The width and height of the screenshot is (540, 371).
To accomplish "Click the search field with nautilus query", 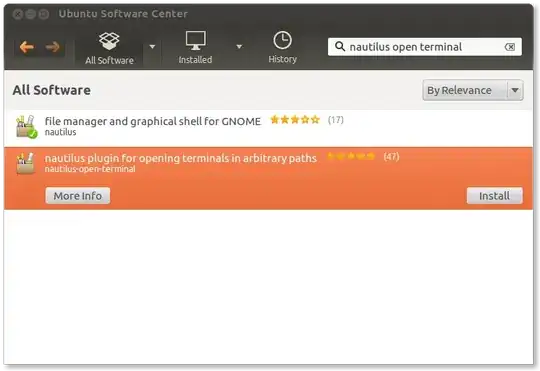I will point(425,47).
